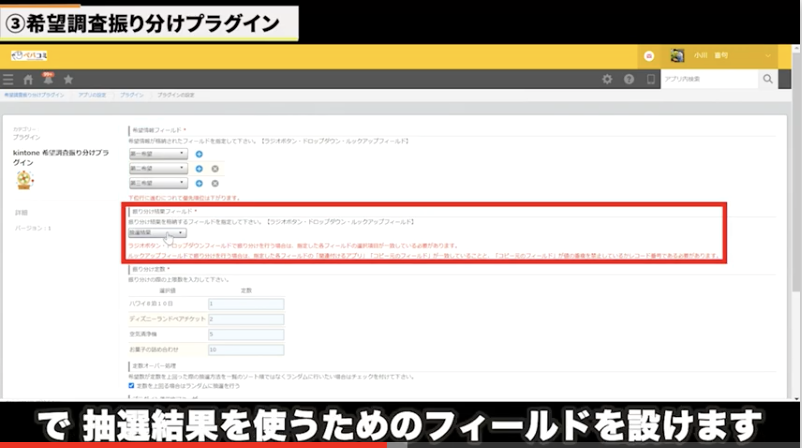802x448 pixels.
Task: Open the hamburger menu in the toolbar
Action: coord(8,79)
